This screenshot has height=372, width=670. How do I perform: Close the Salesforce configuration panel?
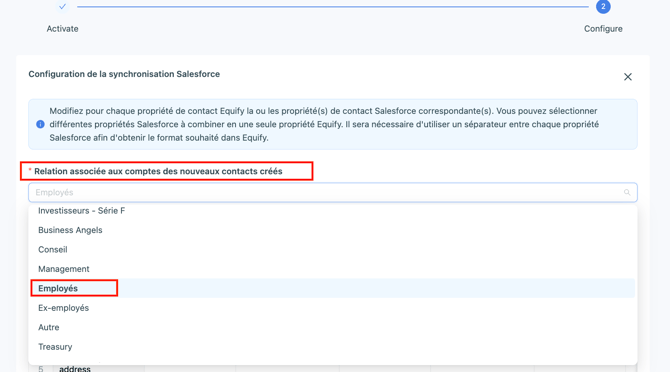click(x=627, y=77)
